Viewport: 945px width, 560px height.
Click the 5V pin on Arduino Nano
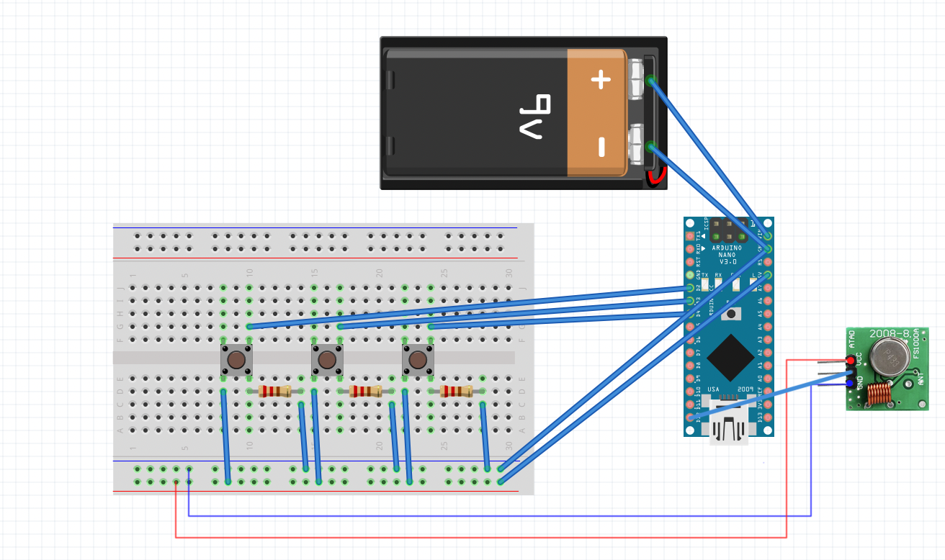click(768, 274)
